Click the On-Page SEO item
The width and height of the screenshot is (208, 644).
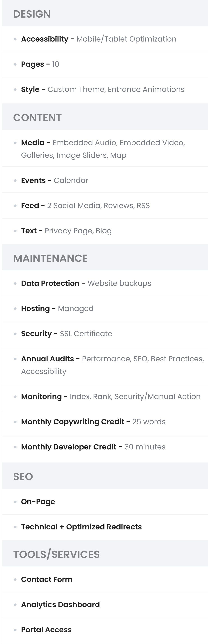105,502
